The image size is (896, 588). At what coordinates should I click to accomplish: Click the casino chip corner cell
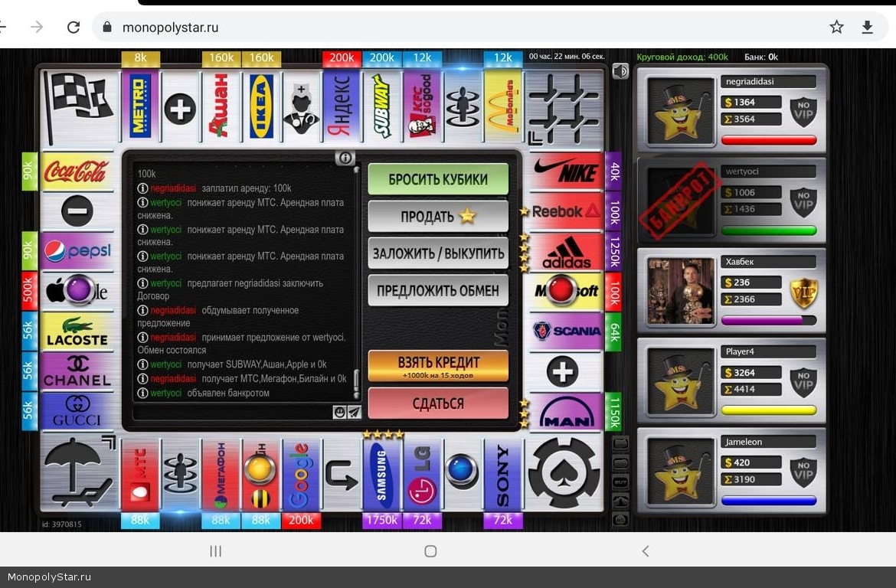click(x=564, y=472)
